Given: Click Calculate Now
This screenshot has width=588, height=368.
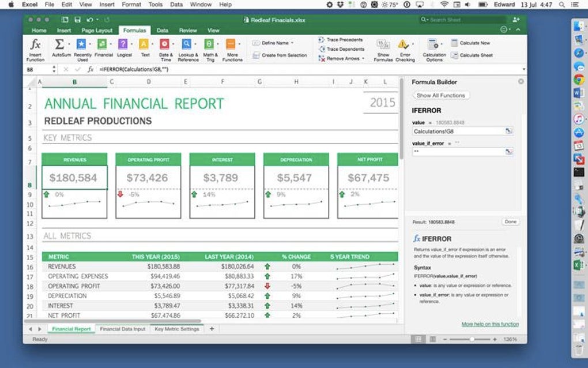Looking at the screenshot, I should [470, 43].
